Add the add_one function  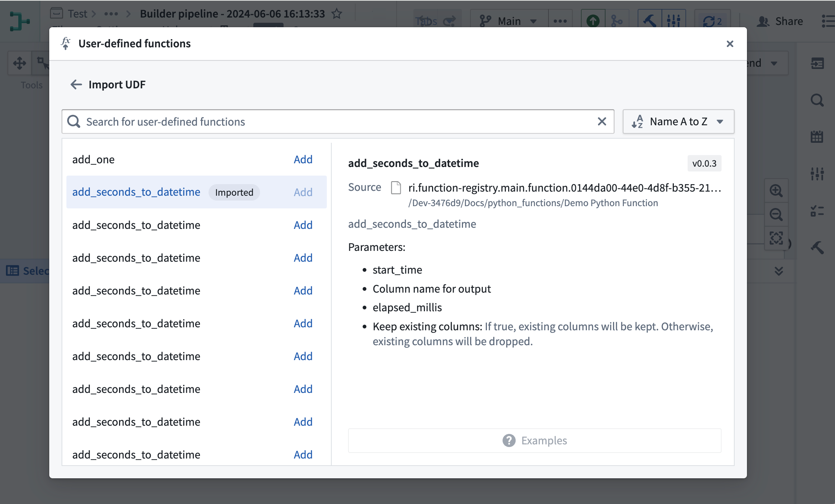pos(303,160)
